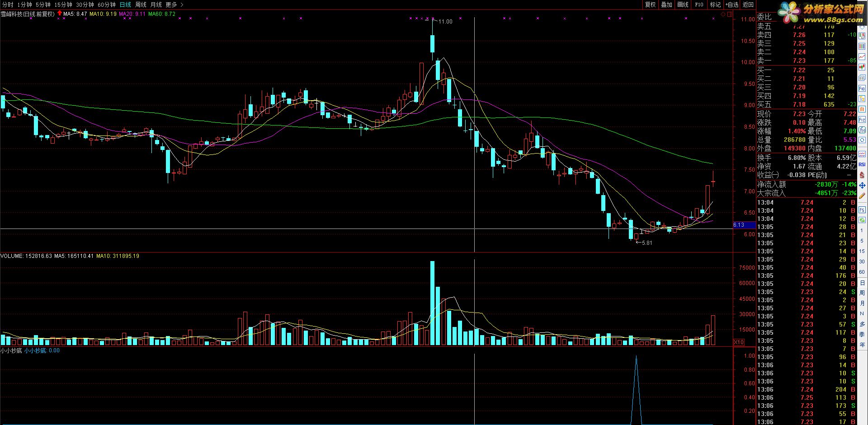Click the 买五 7.18 bid row
Screen dimensions: 868x425
(807, 104)
